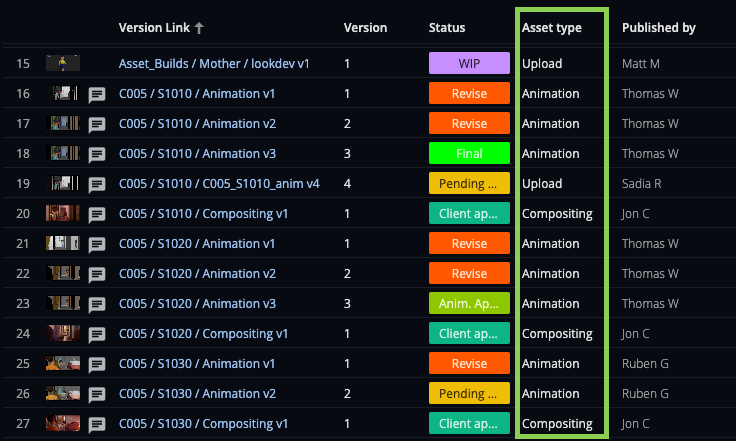
Task: Open comment icon for row 20 Compositing v1
Action: point(97,214)
